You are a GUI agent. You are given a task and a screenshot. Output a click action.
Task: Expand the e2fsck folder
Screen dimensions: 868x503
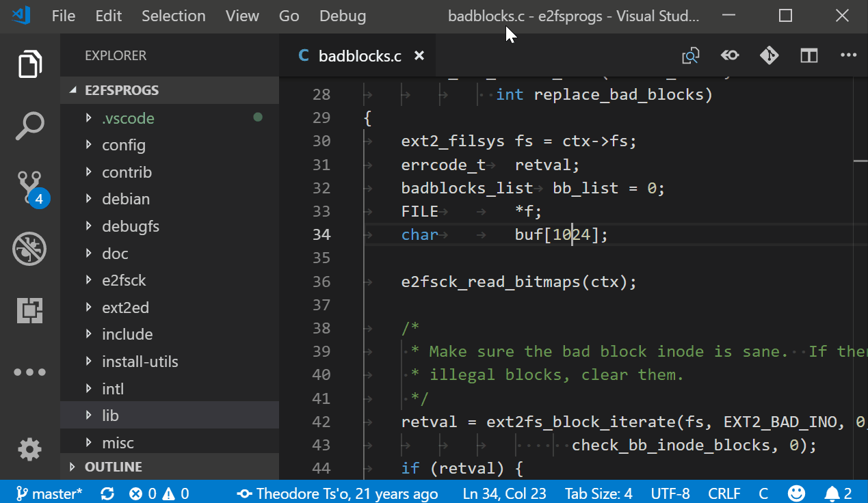click(x=170, y=280)
